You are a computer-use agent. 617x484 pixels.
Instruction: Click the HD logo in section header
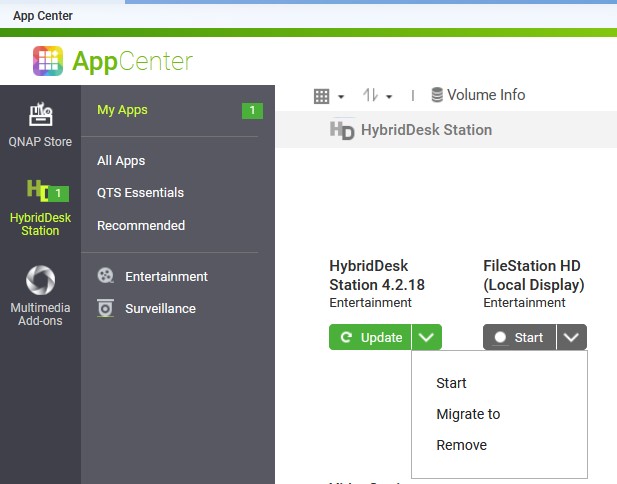[342, 129]
